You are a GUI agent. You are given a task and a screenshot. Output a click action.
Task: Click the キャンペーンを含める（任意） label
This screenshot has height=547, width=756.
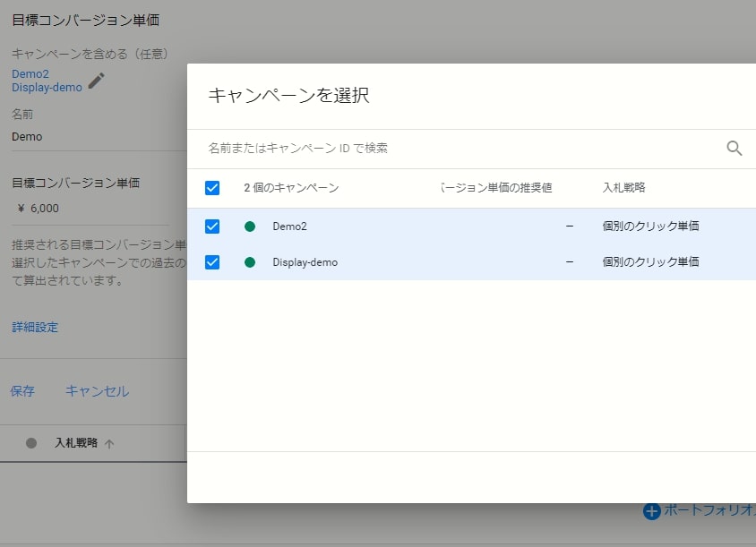coord(90,54)
